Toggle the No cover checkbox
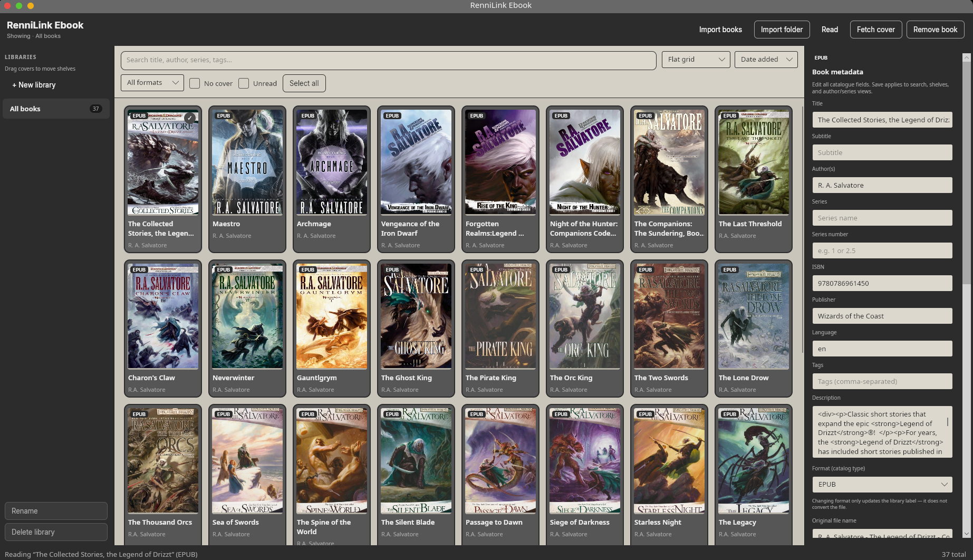 195,83
